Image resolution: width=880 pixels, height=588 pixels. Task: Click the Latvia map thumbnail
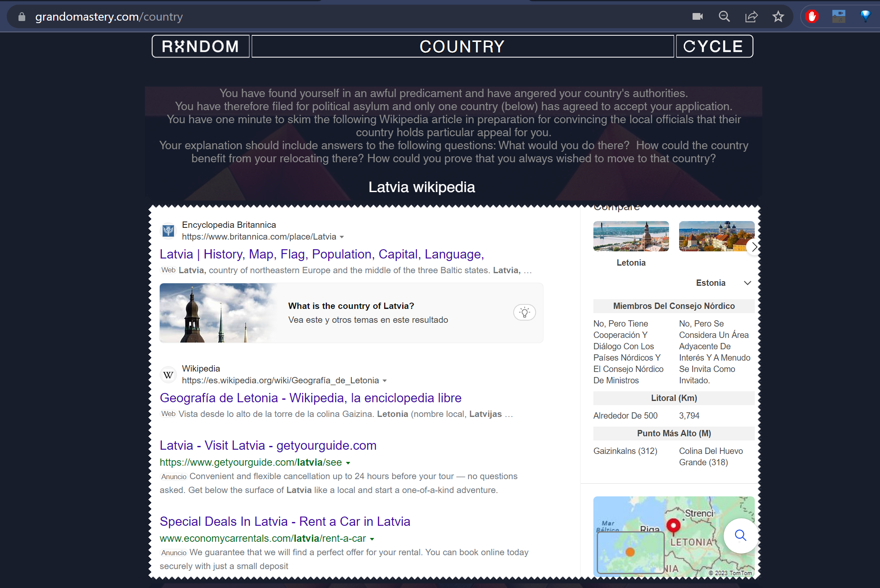[x=674, y=536]
